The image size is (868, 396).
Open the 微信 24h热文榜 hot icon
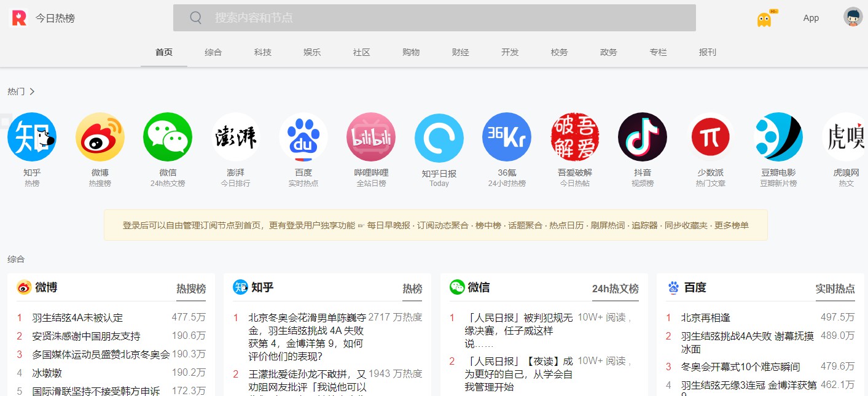168,137
